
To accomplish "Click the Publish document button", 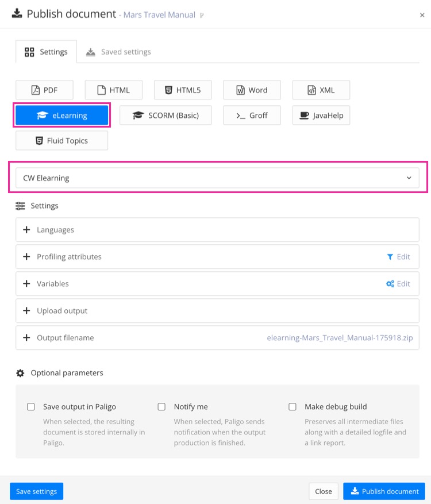I will 384,491.
